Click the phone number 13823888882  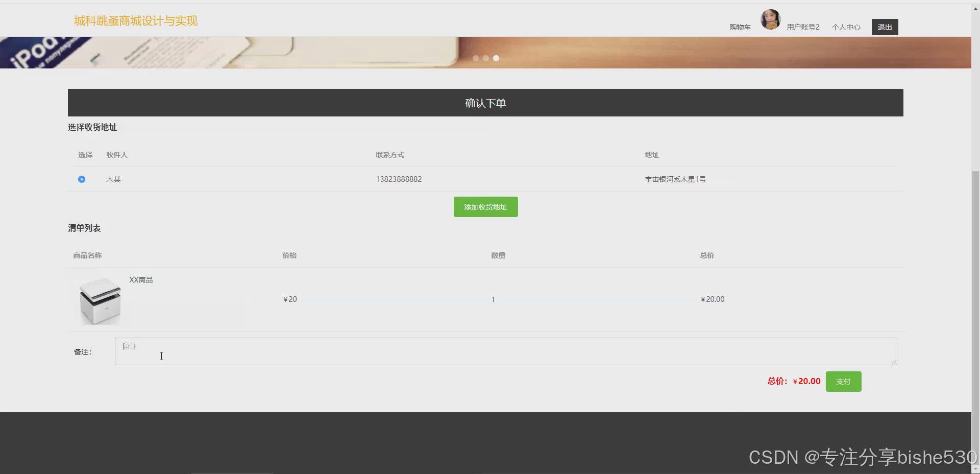pyautogui.click(x=399, y=179)
